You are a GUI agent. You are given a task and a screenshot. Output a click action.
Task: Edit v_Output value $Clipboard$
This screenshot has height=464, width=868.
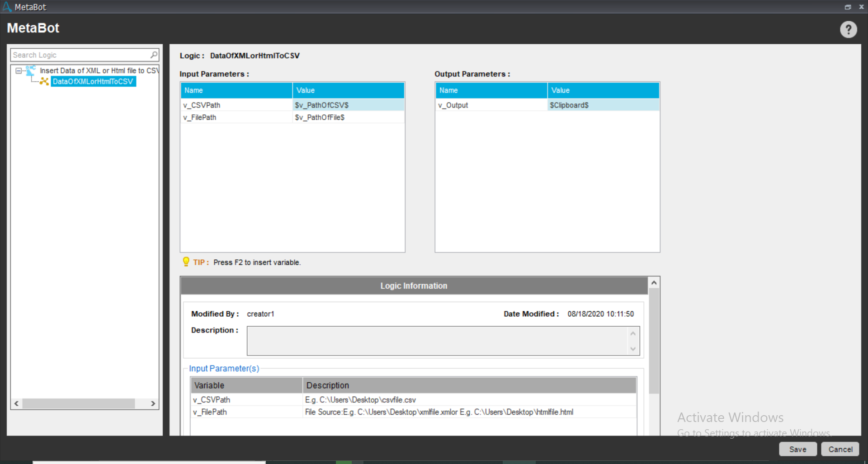point(603,105)
